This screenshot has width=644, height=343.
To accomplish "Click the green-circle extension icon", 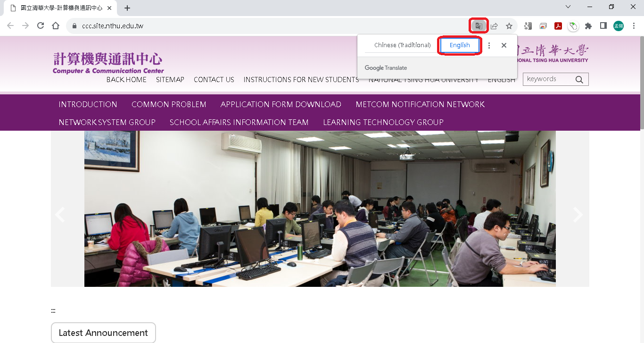I will [x=573, y=26].
